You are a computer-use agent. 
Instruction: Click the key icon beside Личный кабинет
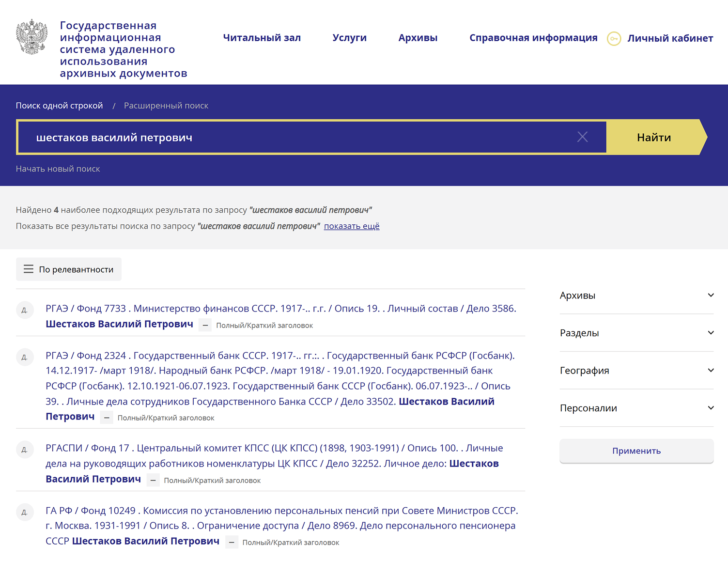614,39
